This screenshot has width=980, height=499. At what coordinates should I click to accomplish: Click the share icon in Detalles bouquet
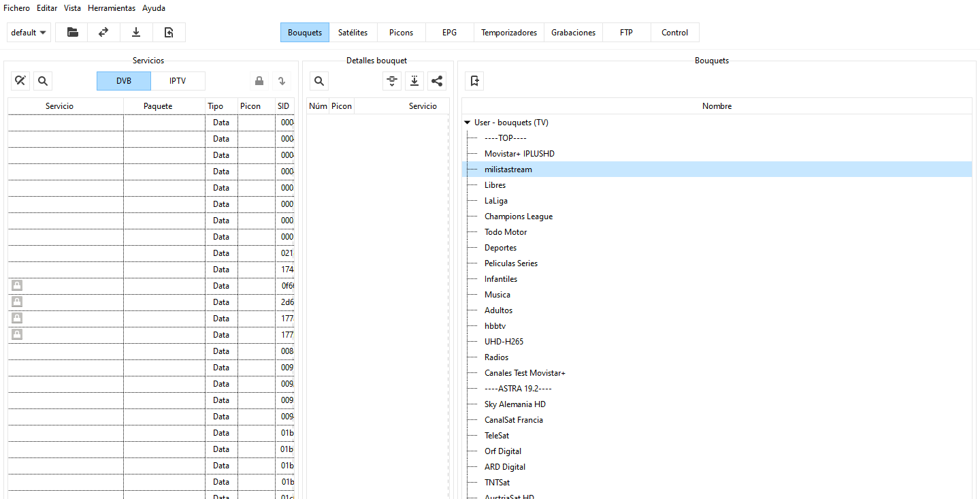tap(437, 81)
